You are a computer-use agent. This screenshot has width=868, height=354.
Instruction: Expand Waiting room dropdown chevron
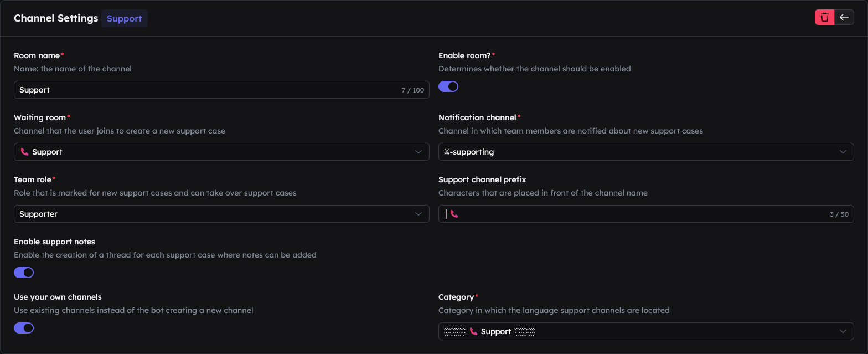pyautogui.click(x=418, y=152)
